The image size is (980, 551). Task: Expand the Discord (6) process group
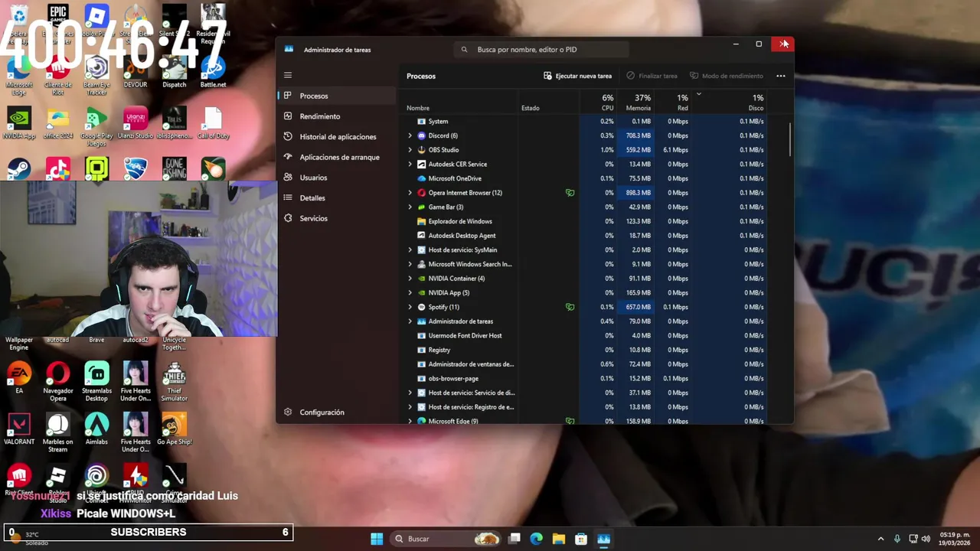click(410, 135)
